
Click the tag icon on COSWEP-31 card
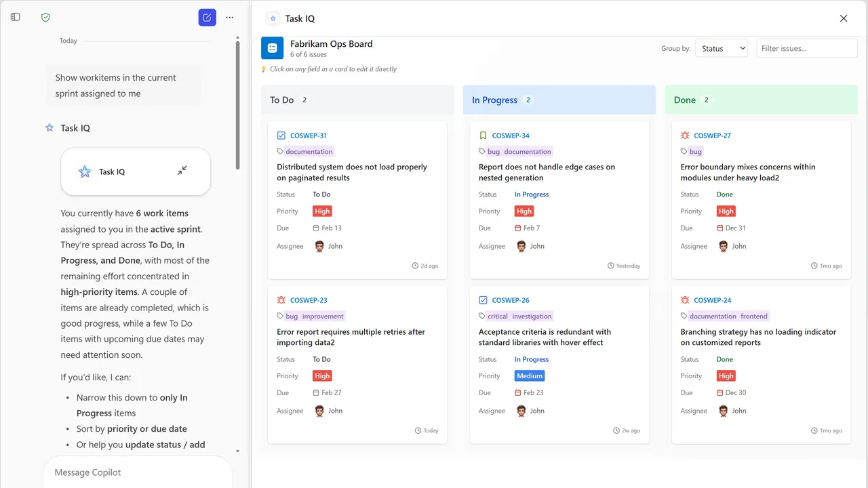click(x=281, y=152)
